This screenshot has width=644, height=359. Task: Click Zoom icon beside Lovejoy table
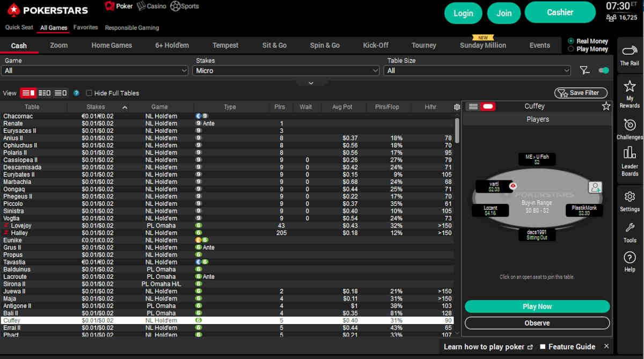pos(6,225)
